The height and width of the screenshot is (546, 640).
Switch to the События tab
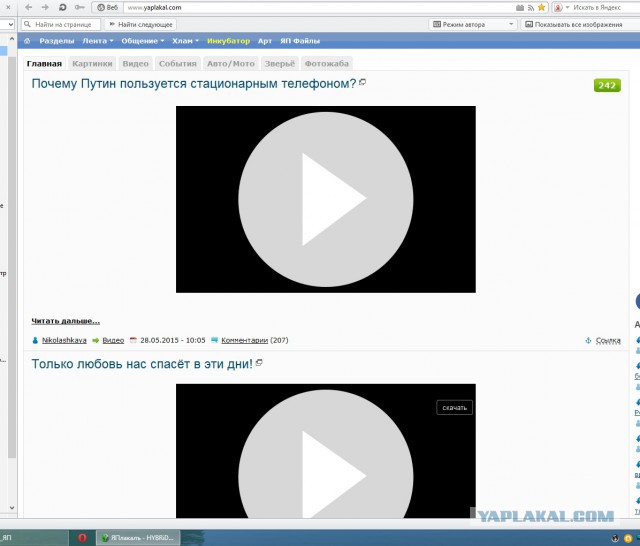(178, 63)
